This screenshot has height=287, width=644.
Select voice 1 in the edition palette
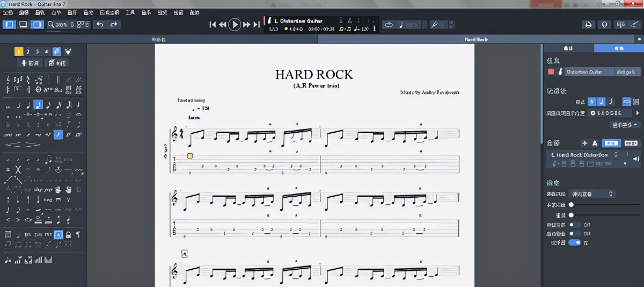click(x=19, y=52)
